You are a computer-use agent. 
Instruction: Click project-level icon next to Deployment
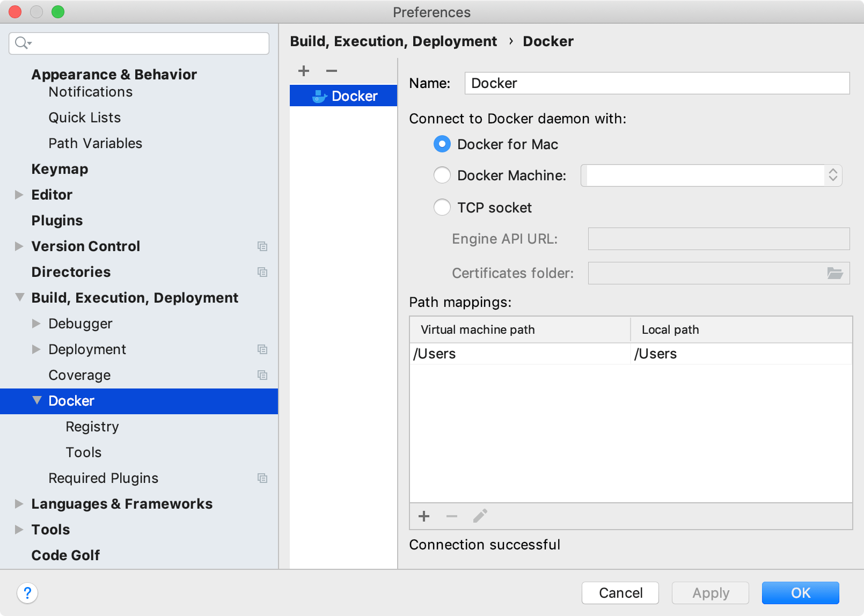click(x=262, y=349)
